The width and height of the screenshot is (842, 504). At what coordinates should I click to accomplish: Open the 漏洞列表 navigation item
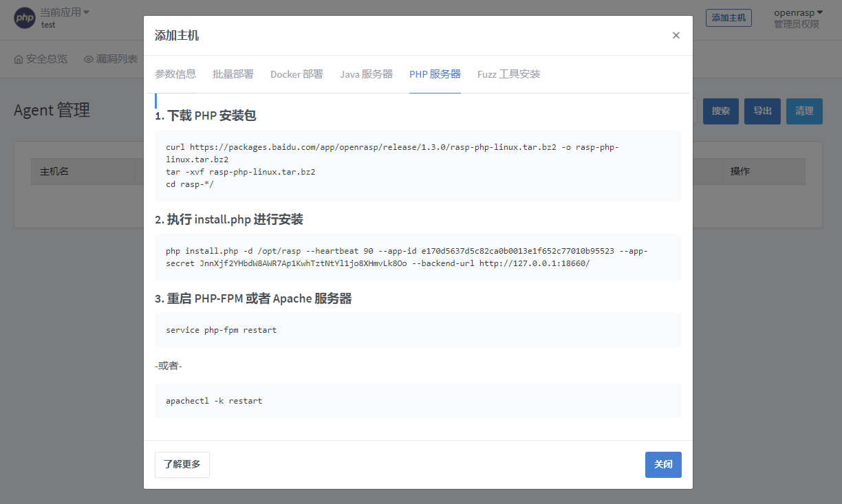[x=111, y=59]
